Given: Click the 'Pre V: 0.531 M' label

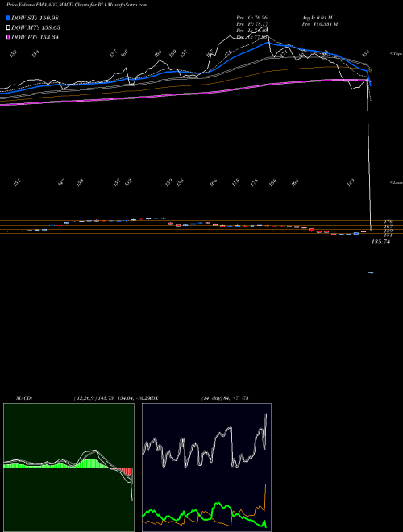Looking at the screenshot, I should click(x=319, y=24).
